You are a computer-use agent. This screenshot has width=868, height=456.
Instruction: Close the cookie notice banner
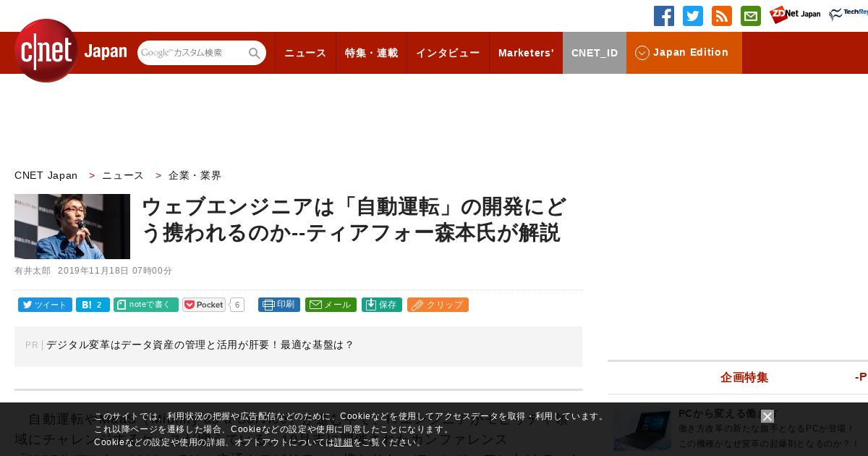[x=767, y=416]
